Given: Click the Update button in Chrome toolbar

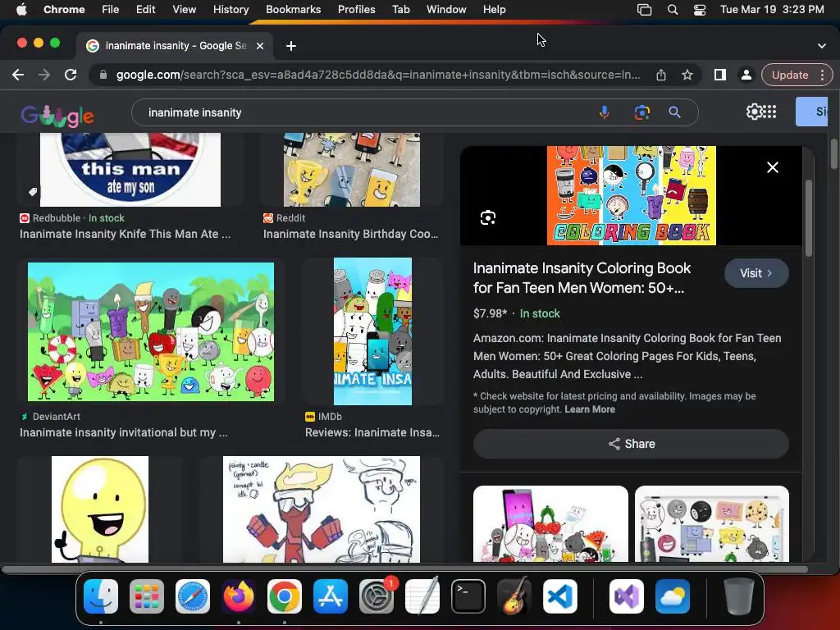Looking at the screenshot, I should [x=790, y=75].
